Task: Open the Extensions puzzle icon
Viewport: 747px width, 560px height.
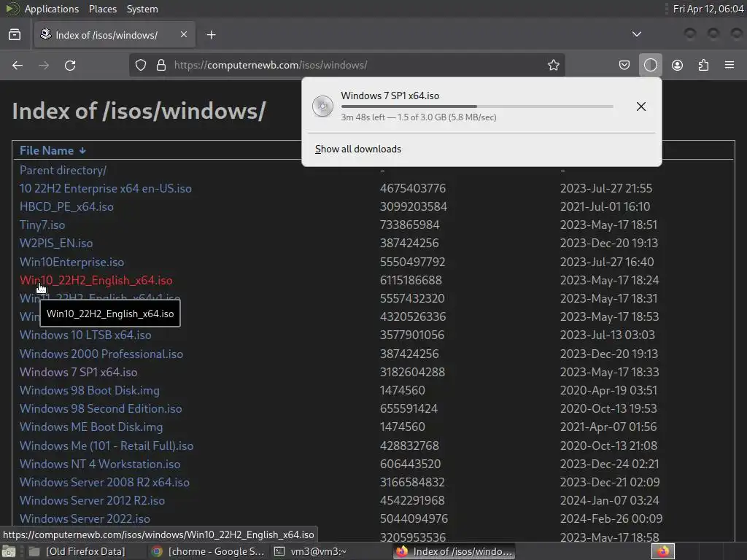Action: 703,65
